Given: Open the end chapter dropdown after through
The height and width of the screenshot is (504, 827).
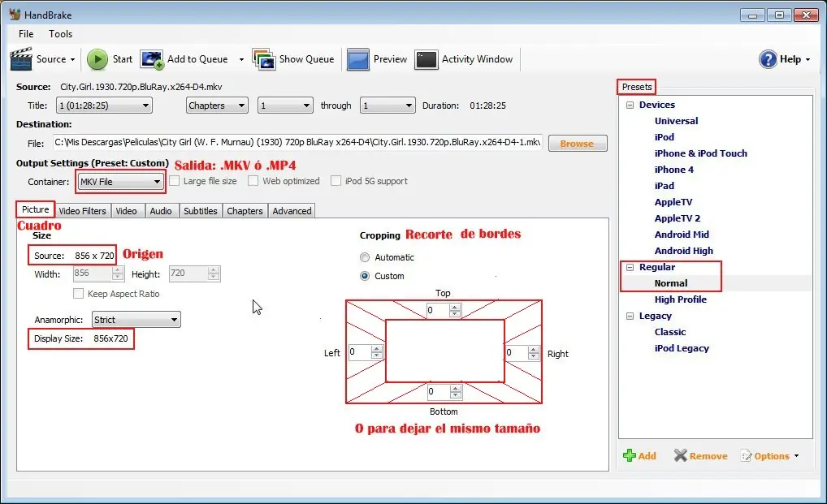Looking at the screenshot, I should (388, 106).
